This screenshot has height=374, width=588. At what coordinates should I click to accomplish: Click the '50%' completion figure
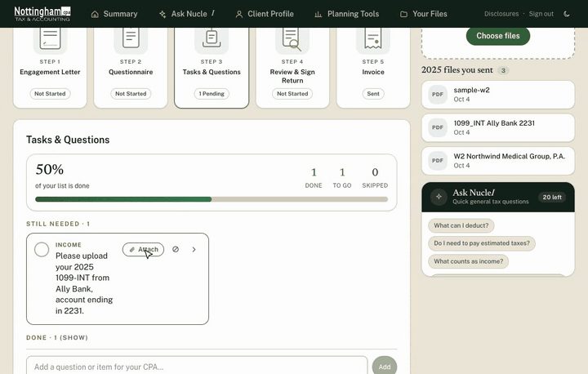(x=50, y=170)
